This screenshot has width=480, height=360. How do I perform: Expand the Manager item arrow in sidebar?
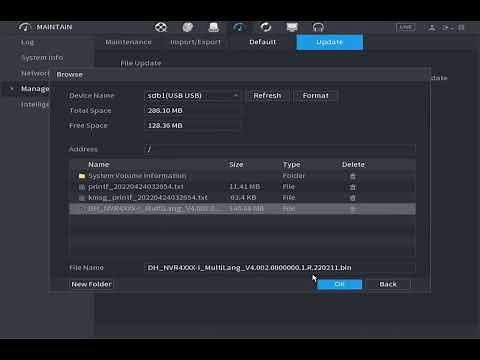(x=12, y=89)
